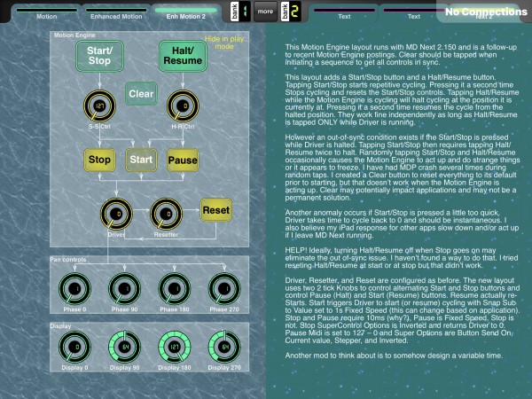Select the Phase 90 knob
532x399 pixels.
tap(124, 289)
